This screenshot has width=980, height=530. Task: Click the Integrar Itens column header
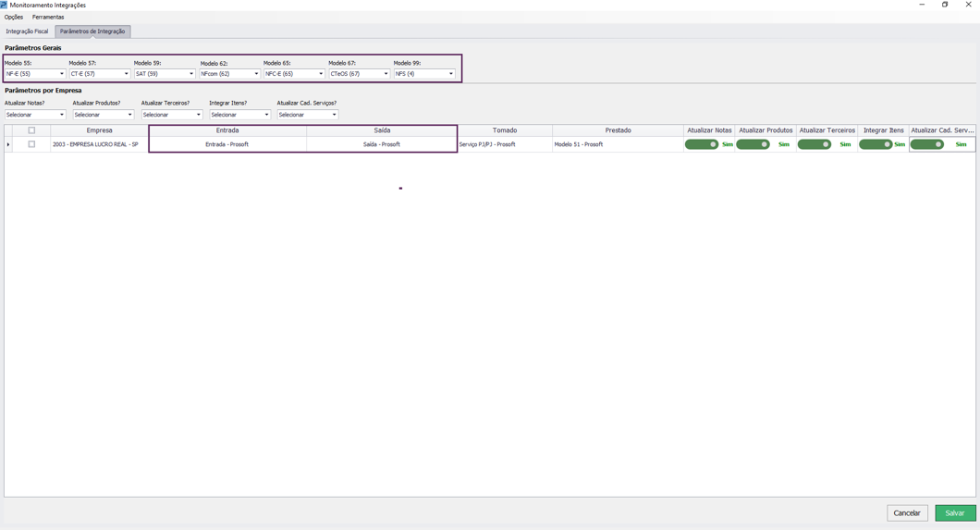coord(883,130)
